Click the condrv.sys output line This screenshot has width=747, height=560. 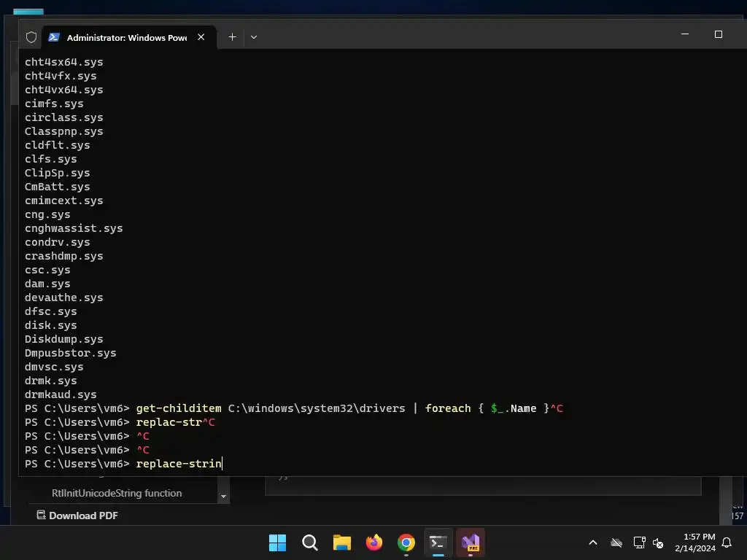click(57, 242)
